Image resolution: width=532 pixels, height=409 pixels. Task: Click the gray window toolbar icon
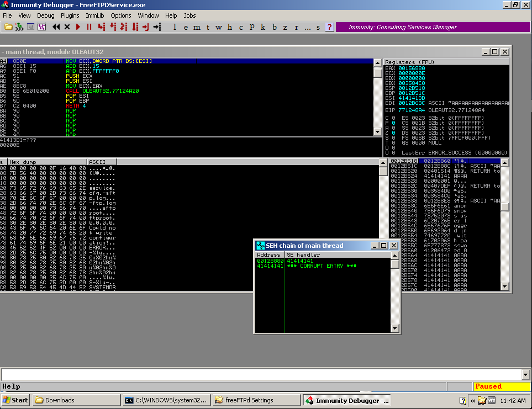coord(30,26)
